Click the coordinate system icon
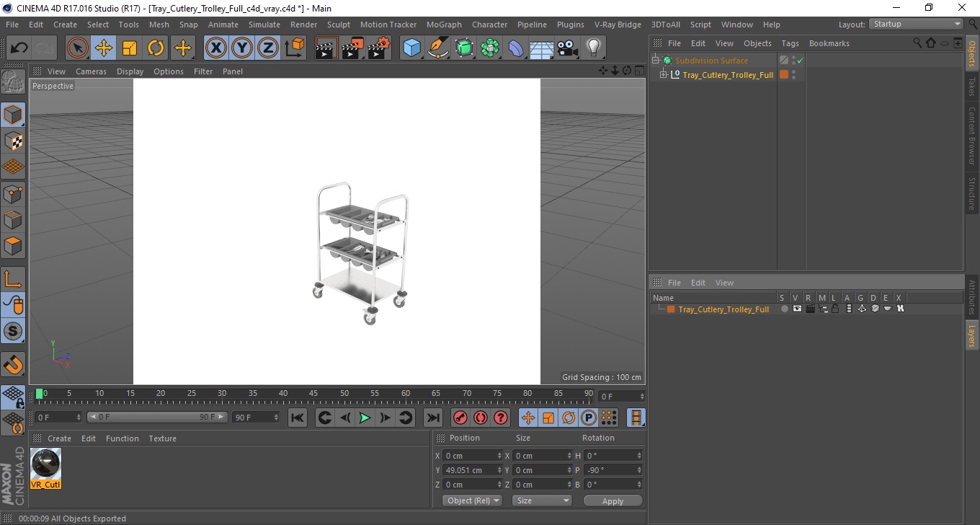980x525 pixels. tap(294, 48)
